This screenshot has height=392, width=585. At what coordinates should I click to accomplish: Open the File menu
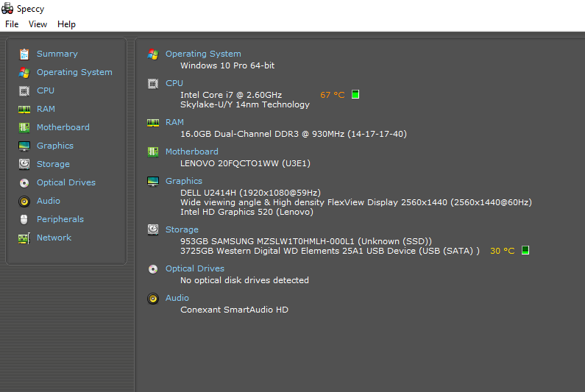(12, 24)
